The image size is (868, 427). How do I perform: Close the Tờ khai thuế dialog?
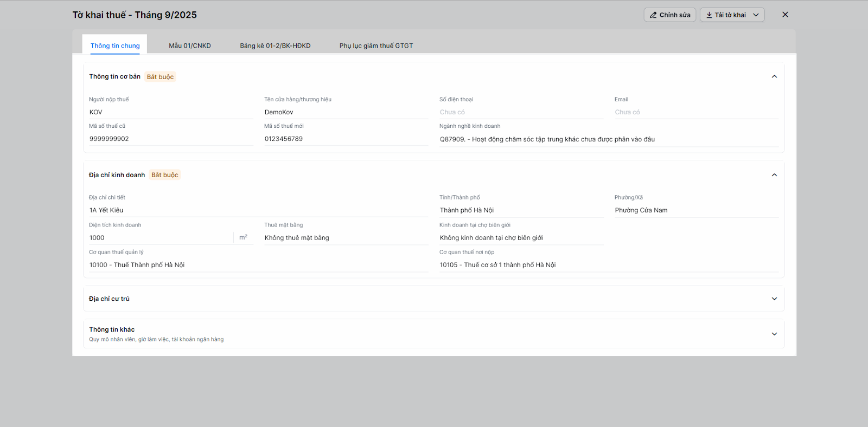[x=785, y=15]
